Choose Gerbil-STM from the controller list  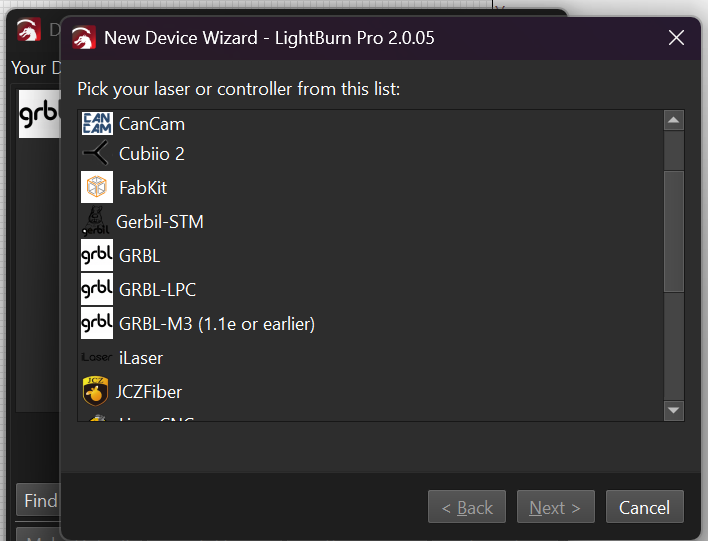point(160,221)
